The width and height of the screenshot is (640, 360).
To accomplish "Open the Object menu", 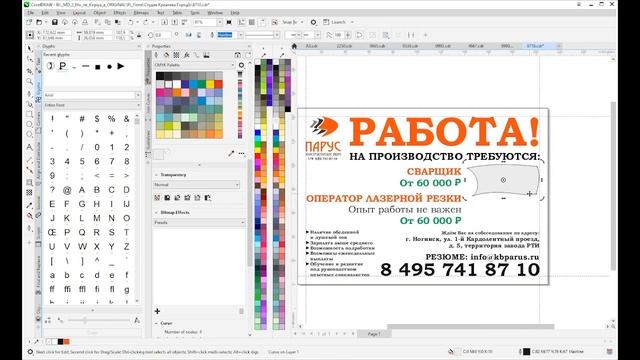I will point(99,13).
